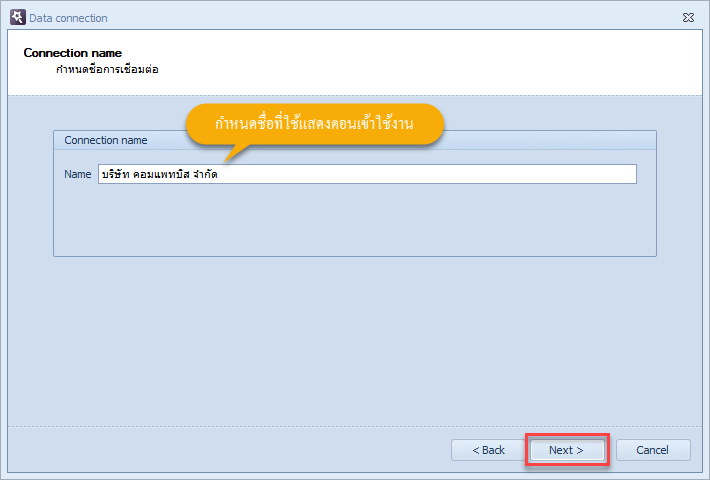Cancel the connection wizard
The width and height of the screenshot is (710, 480).
[x=653, y=450]
